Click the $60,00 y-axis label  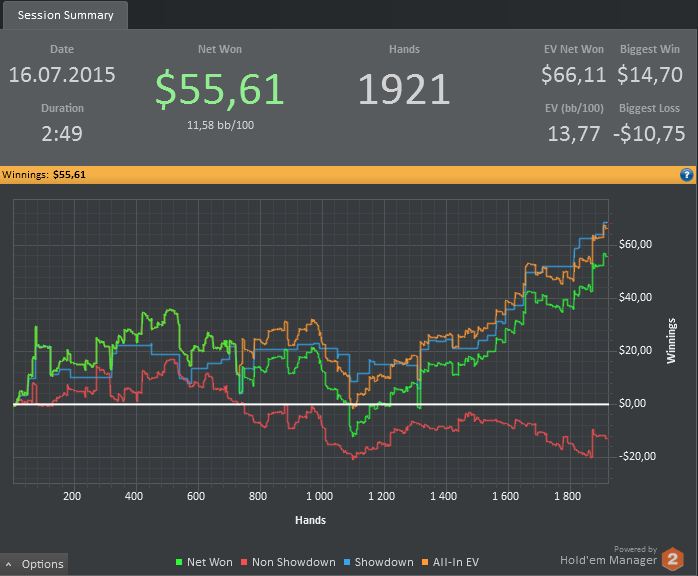click(635, 244)
